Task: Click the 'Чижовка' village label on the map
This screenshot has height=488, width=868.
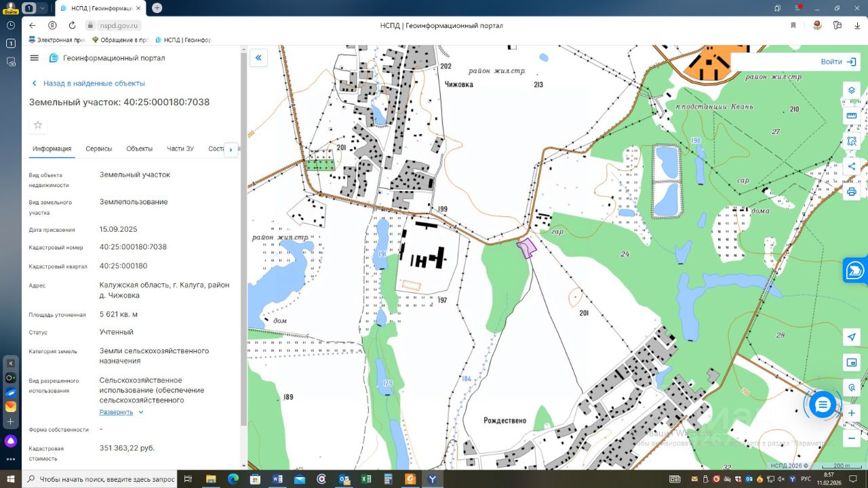Action: (x=459, y=85)
